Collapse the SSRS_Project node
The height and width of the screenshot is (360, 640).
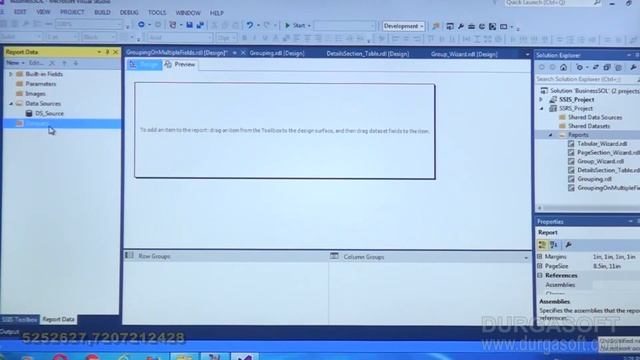[x=542, y=109]
